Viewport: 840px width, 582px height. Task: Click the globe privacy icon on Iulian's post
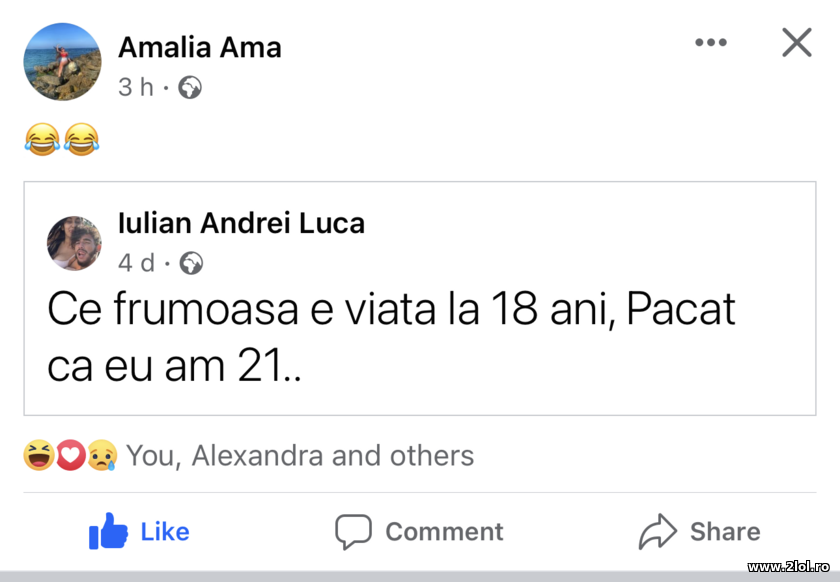click(x=191, y=263)
